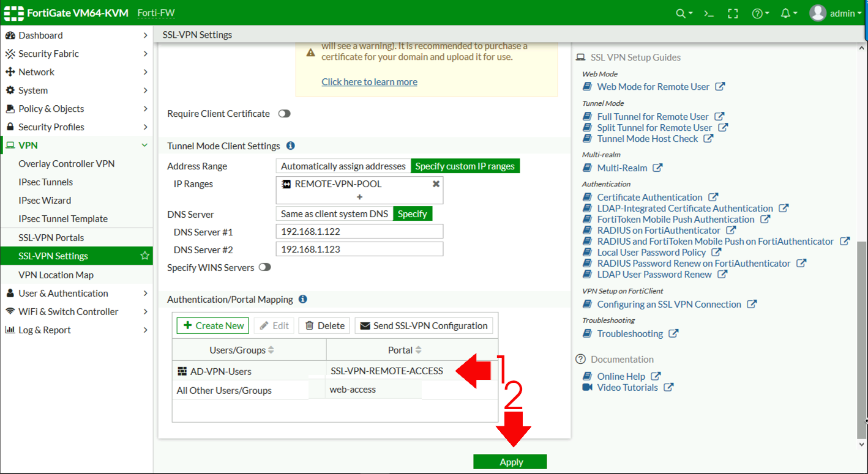Screen dimensions: 868x474
Task: Expand the VPN sidebar section chevron
Action: coord(144,145)
